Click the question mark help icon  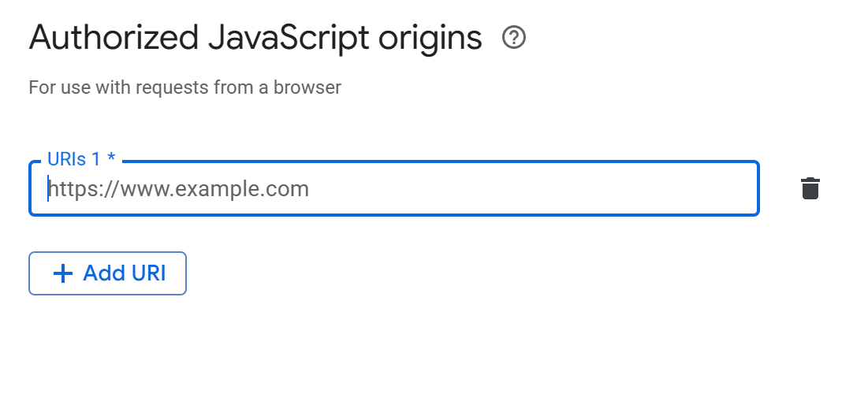[x=514, y=37]
